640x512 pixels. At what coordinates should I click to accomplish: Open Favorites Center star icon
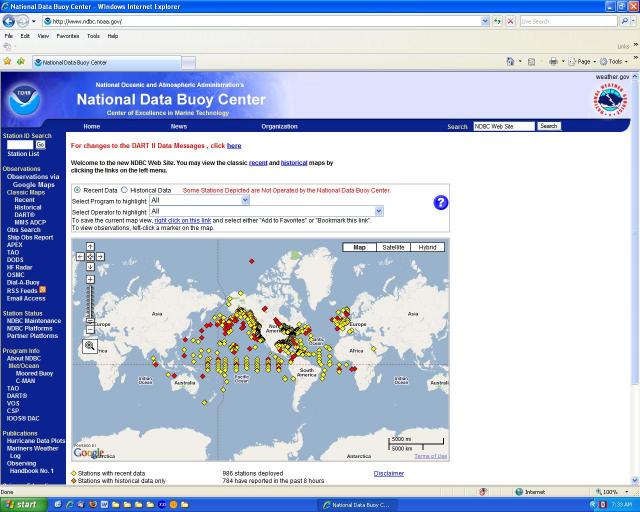[x=7, y=62]
